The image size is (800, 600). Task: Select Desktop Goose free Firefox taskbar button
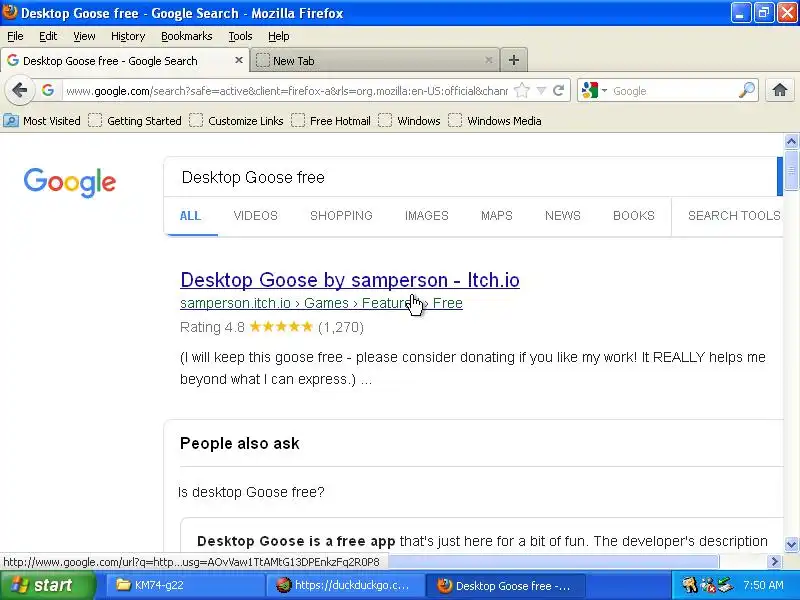coord(505,585)
